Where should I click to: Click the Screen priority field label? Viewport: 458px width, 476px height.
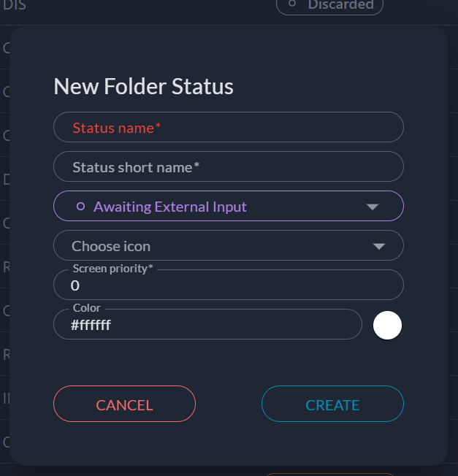pos(113,269)
